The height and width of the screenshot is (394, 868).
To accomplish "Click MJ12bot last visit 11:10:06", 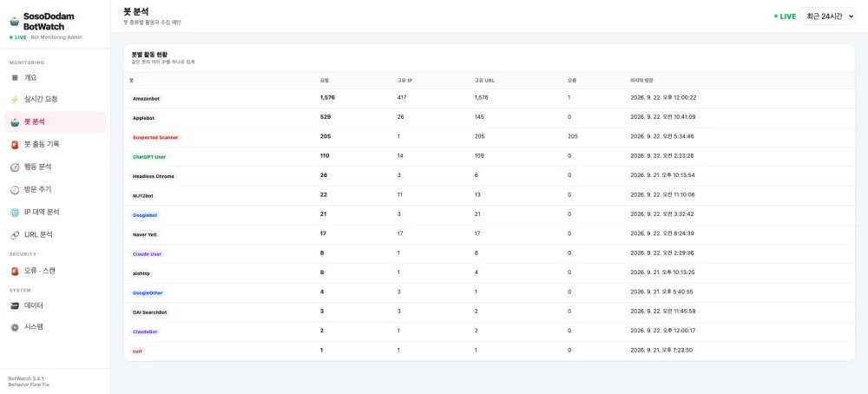I will [662, 194].
